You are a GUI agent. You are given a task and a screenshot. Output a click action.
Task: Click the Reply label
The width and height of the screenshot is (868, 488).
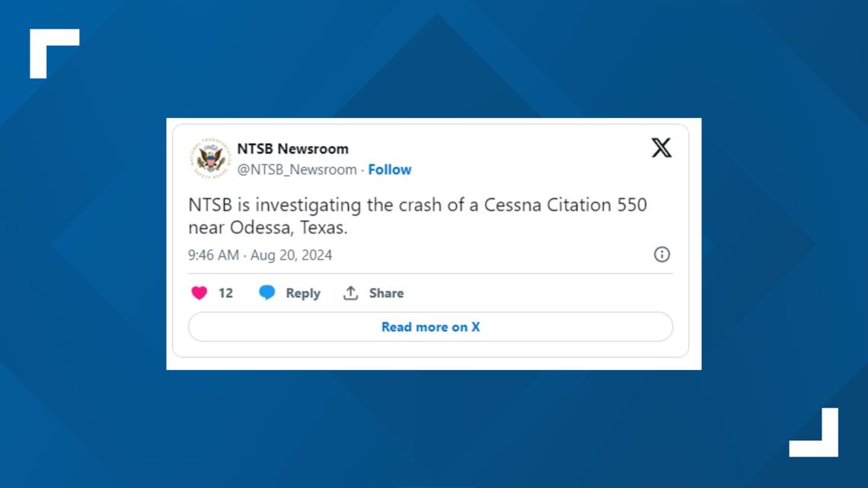click(303, 293)
